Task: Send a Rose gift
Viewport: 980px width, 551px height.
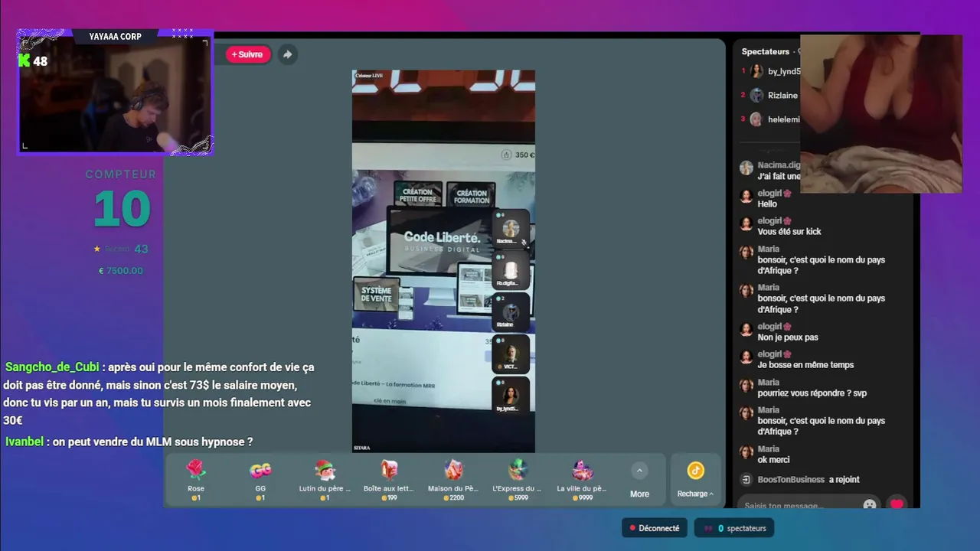Action: [x=196, y=480]
